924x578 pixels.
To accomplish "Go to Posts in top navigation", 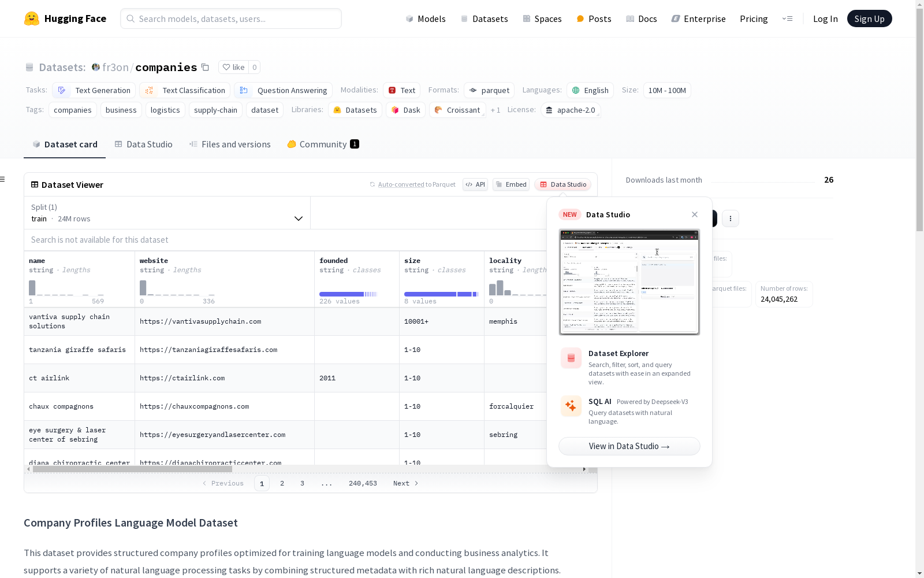I will (594, 18).
